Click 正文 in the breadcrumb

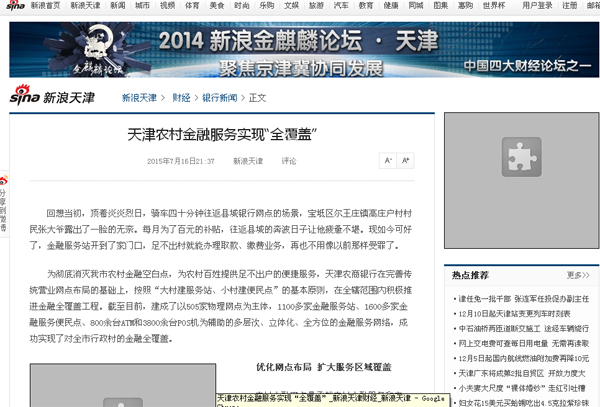[258, 98]
